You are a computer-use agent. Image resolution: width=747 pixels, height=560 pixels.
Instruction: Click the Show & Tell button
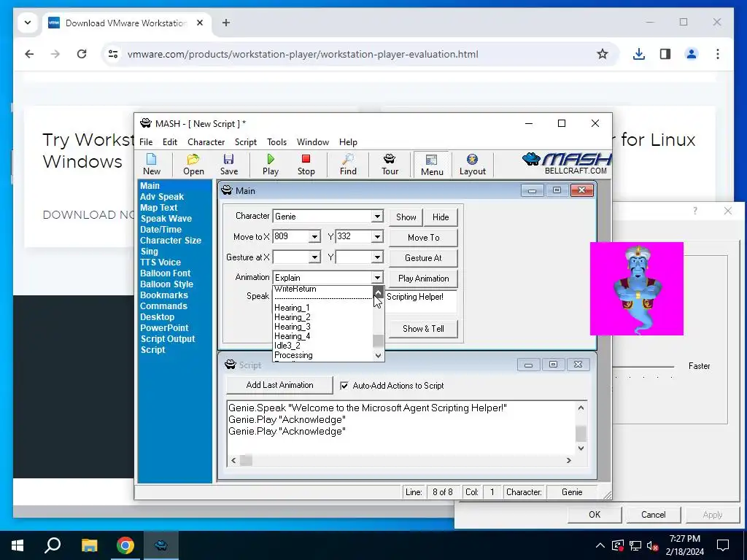(x=424, y=329)
